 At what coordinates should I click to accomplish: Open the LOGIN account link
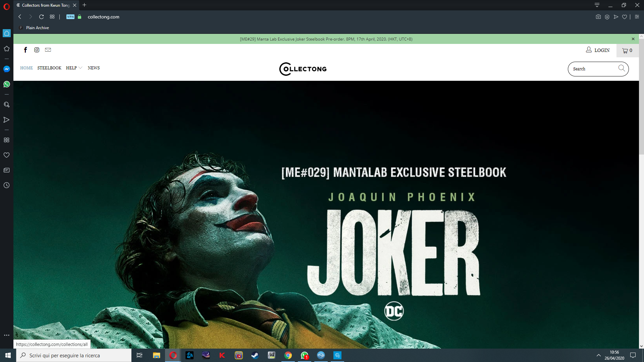pyautogui.click(x=598, y=50)
